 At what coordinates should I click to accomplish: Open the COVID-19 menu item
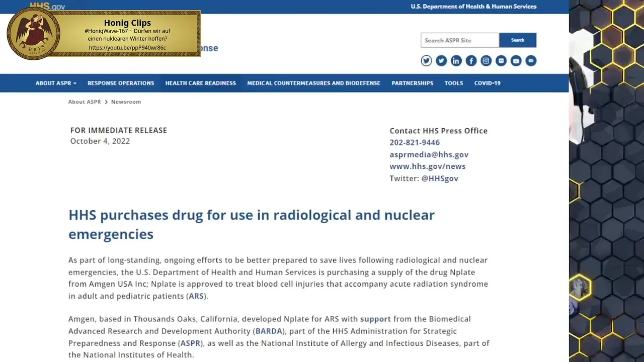click(x=487, y=83)
